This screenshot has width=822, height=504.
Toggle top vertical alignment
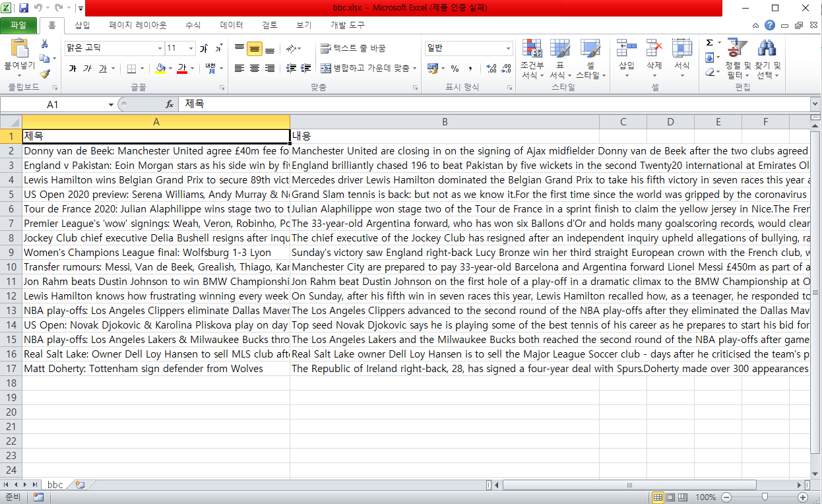point(239,49)
